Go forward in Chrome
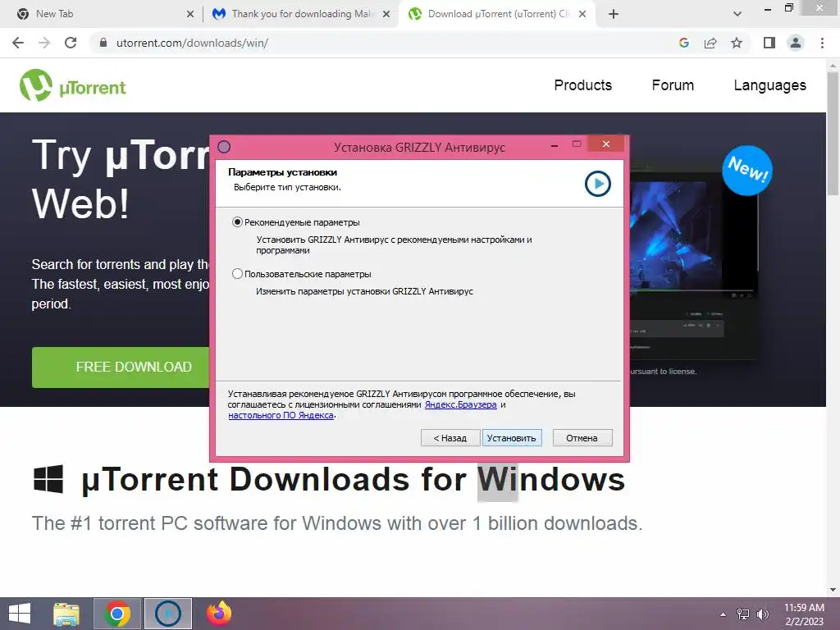 pyautogui.click(x=44, y=43)
